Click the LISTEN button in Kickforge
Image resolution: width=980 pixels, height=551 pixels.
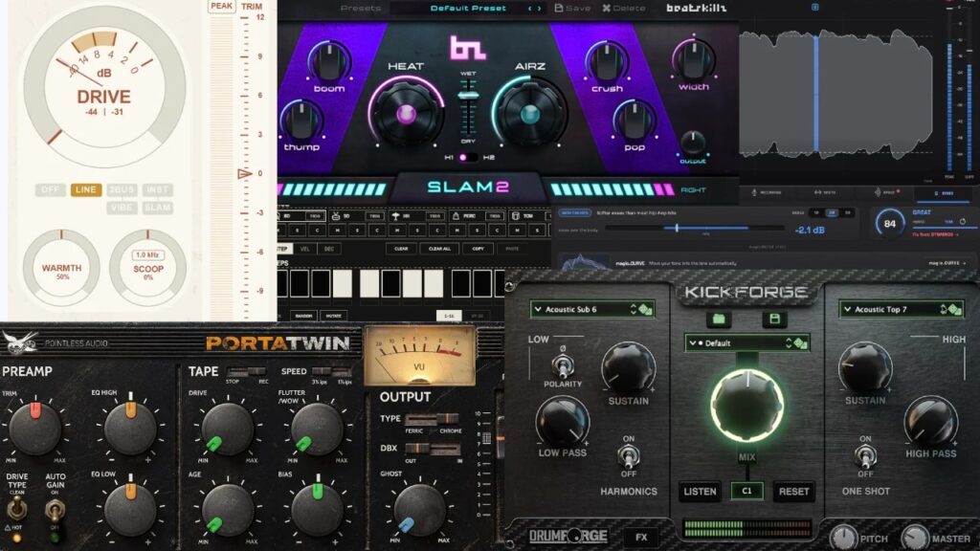pyautogui.click(x=700, y=492)
